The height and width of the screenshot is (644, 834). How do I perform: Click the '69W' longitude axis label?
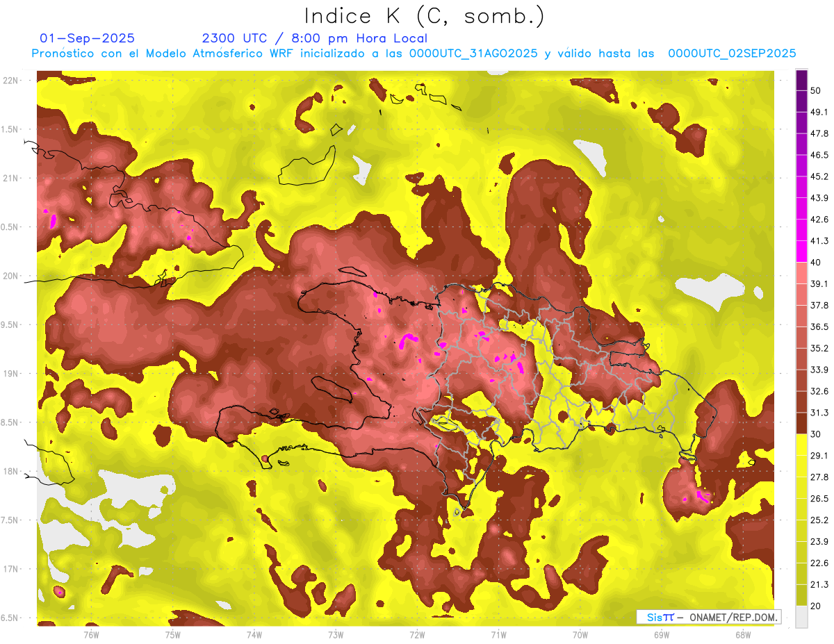pyautogui.click(x=661, y=635)
